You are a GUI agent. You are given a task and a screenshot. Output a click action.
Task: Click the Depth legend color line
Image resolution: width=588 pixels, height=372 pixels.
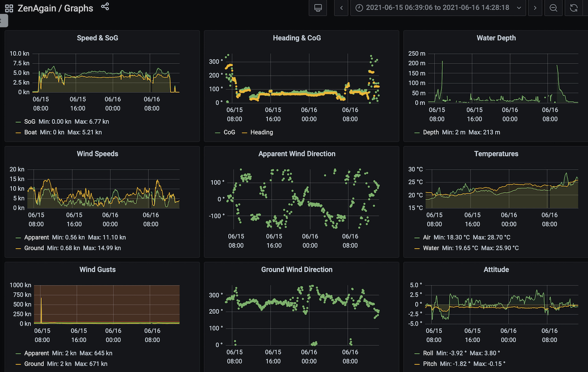[417, 132]
